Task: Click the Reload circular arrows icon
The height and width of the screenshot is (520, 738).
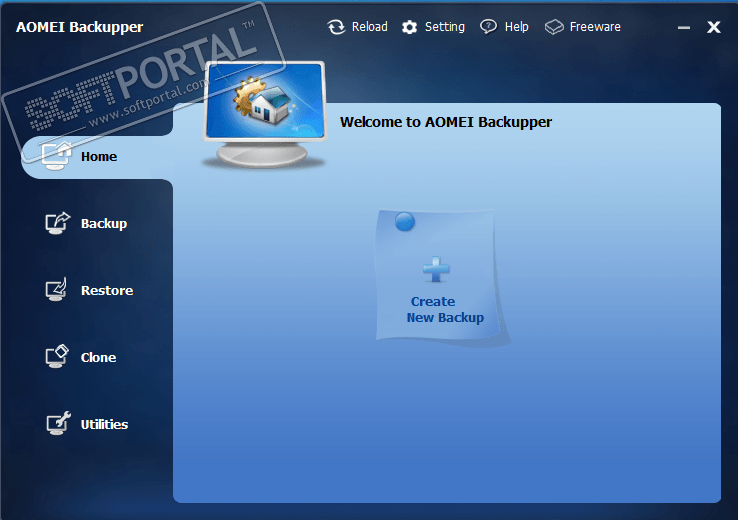Action: pyautogui.click(x=336, y=27)
